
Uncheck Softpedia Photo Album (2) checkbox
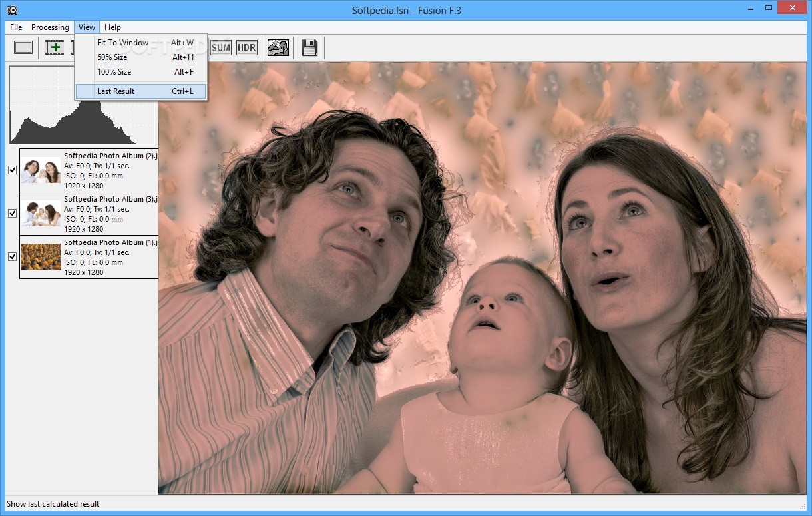click(12, 170)
